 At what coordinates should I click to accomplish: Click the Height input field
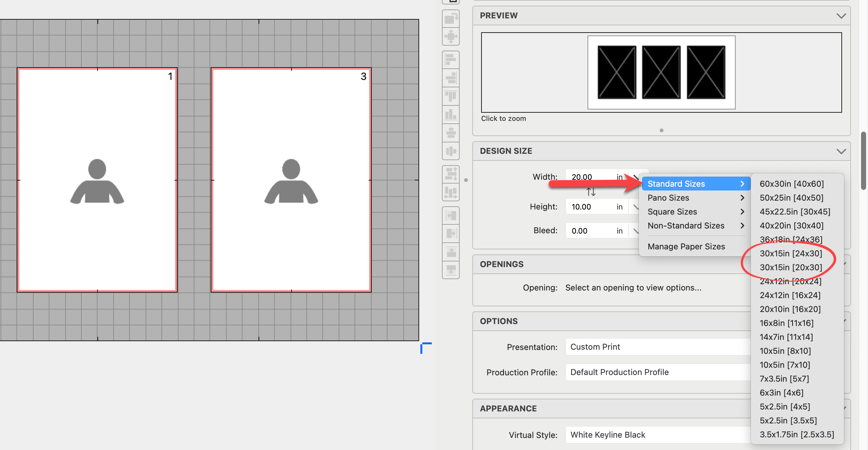[x=590, y=207]
